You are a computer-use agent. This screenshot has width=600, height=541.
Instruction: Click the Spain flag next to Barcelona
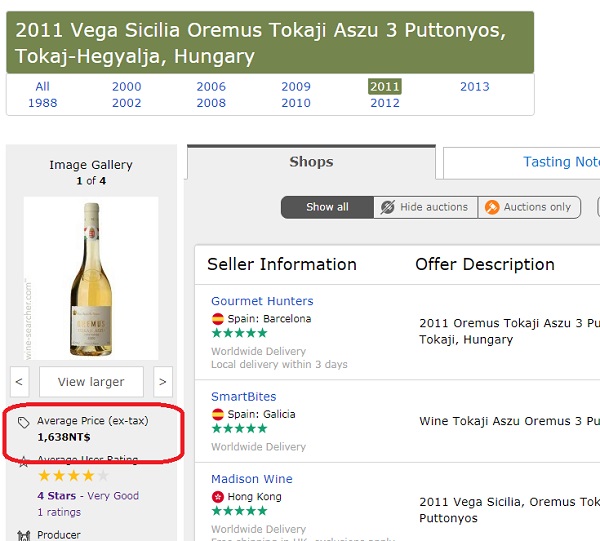(x=218, y=319)
